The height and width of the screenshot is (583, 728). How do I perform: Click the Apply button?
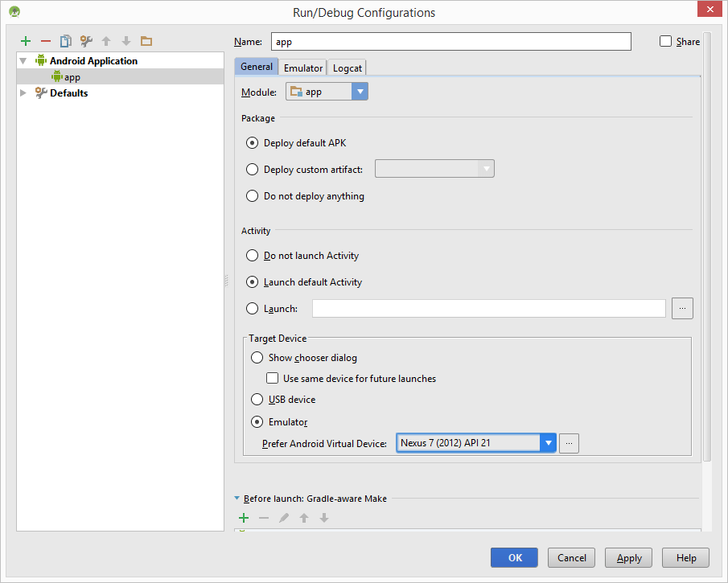(x=628, y=557)
